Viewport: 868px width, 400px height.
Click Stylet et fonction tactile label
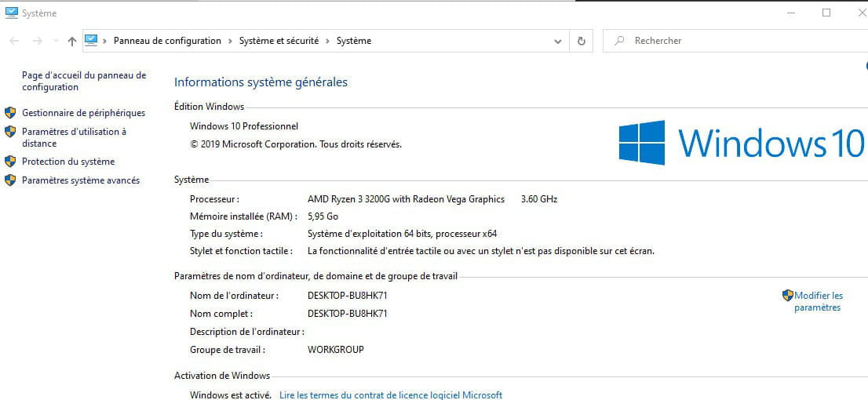(x=242, y=251)
